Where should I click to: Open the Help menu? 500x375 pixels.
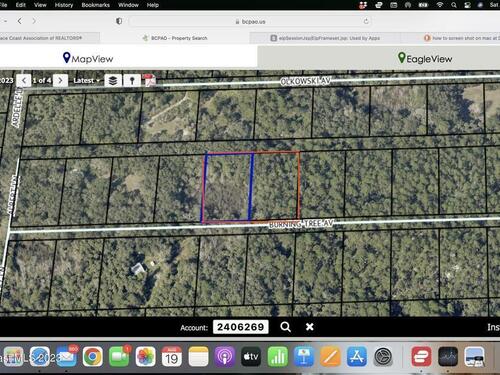pos(153,5)
